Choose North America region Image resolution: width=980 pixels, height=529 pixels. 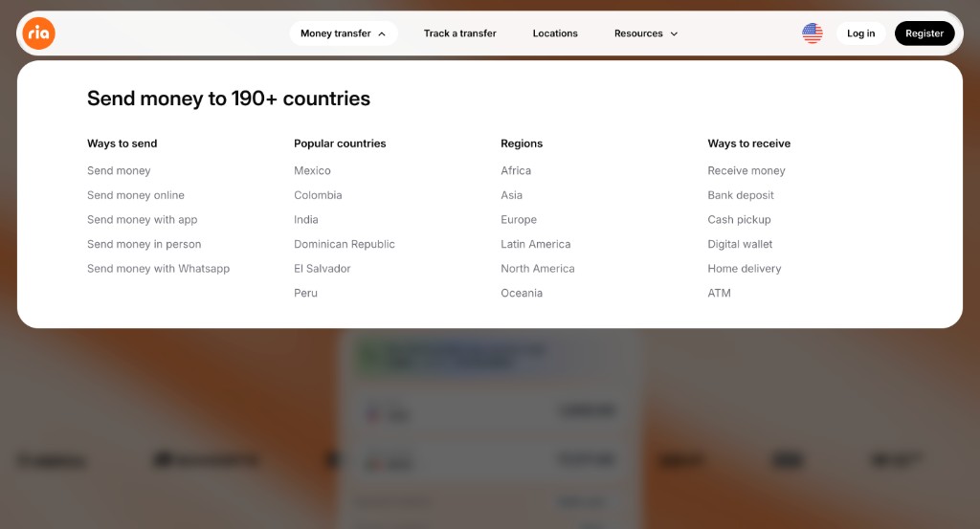538,269
